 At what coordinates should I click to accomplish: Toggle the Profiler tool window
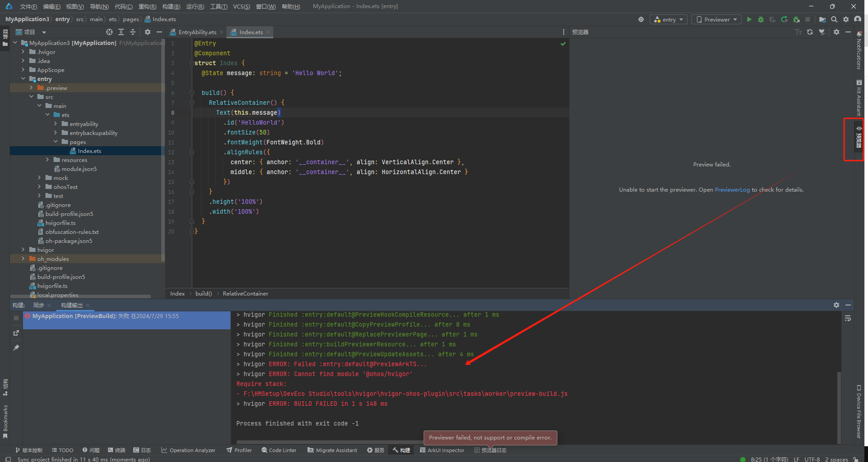coord(239,450)
